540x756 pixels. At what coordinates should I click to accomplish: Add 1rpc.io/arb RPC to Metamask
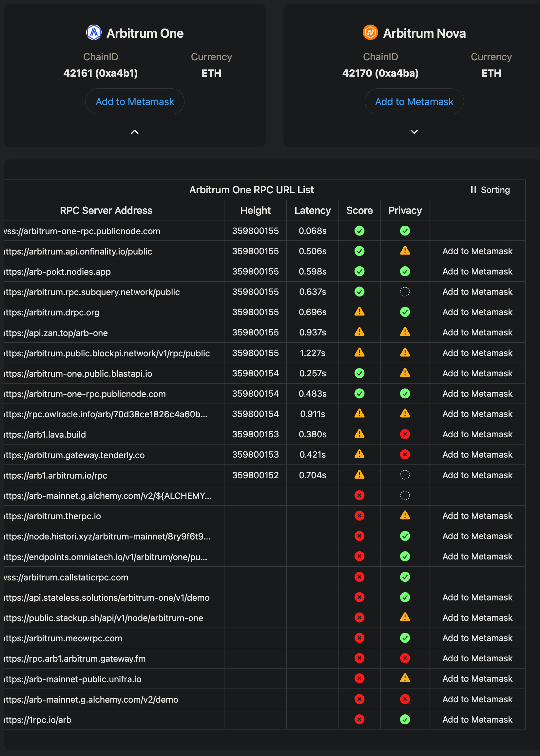[477, 719]
